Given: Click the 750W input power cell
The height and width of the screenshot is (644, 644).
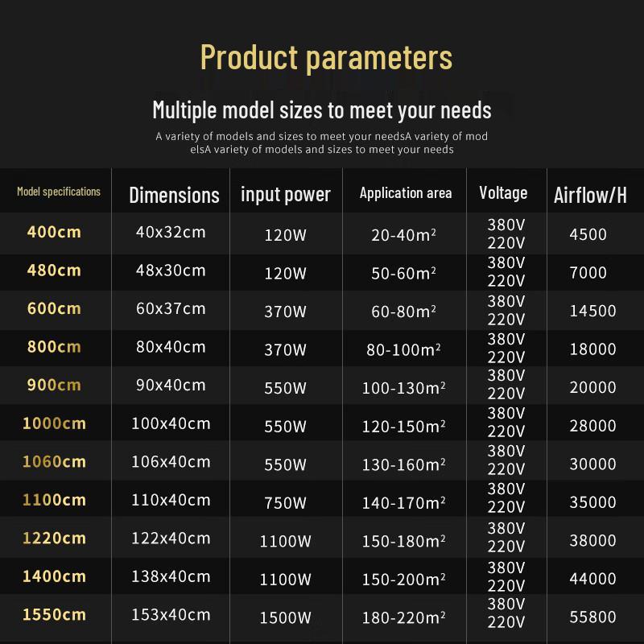Looking at the screenshot, I should tap(286, 502).
